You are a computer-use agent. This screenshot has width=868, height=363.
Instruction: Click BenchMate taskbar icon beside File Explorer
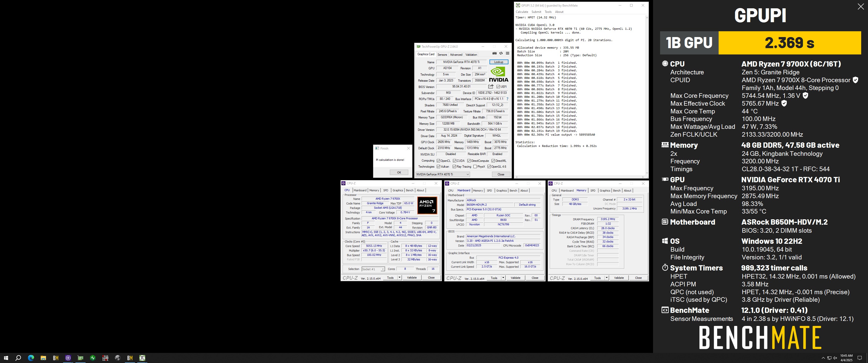pyautogui.click(x=56, y=358)
